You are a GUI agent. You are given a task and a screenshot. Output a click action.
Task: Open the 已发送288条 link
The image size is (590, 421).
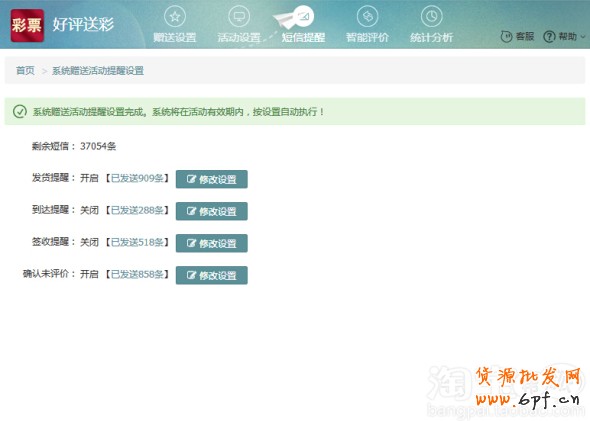click(x=137, y=210)
